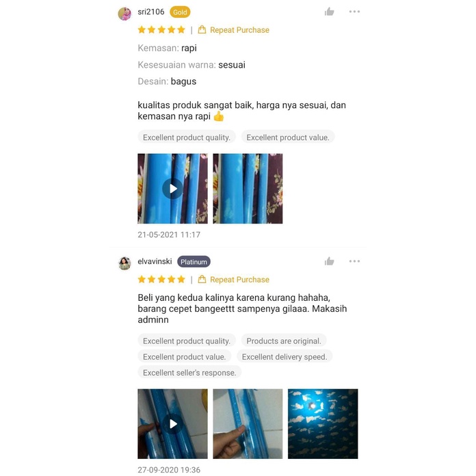
Task: Open sri2106's second review photo
Action: click(x=248, y=189)
